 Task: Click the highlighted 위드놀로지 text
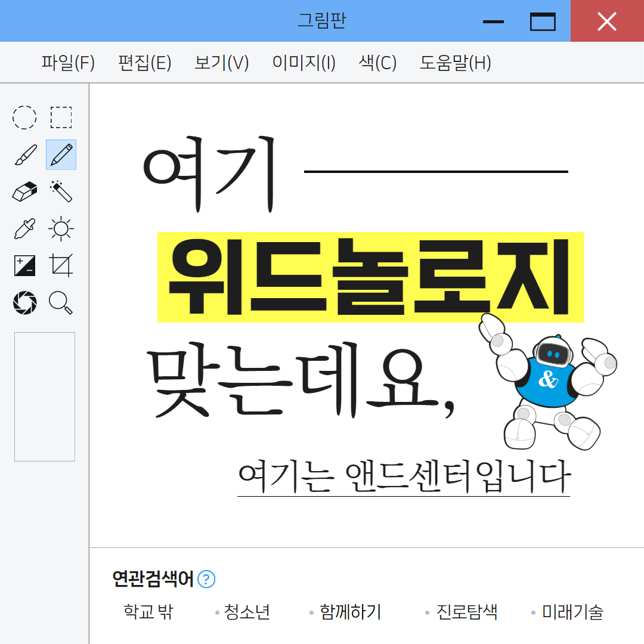tap(370, 277)
